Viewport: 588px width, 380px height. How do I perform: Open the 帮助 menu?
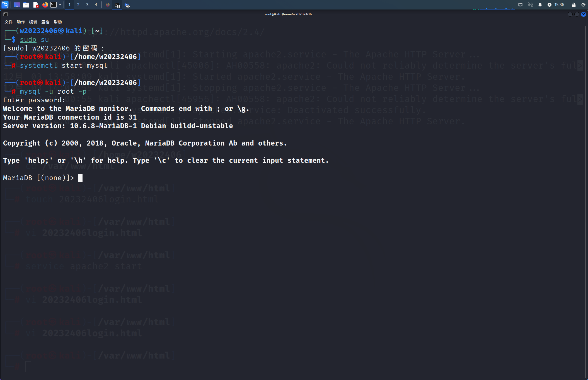click(58, 22)
